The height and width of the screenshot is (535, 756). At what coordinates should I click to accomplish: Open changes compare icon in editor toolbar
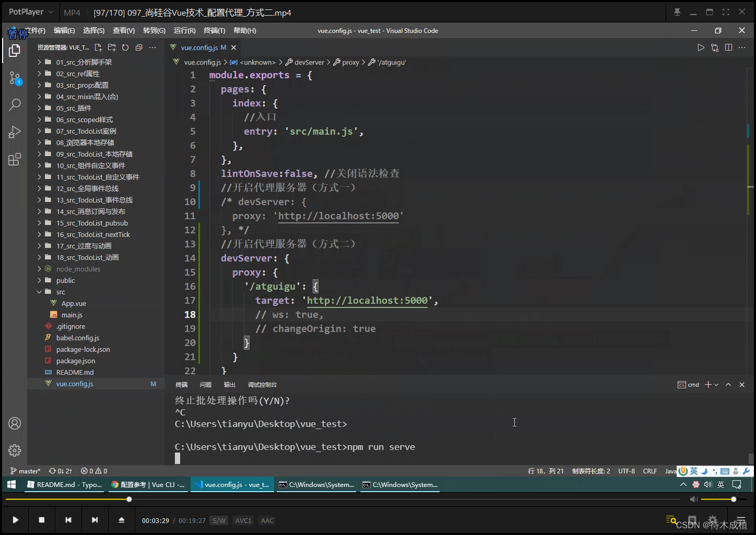point(715,47)
